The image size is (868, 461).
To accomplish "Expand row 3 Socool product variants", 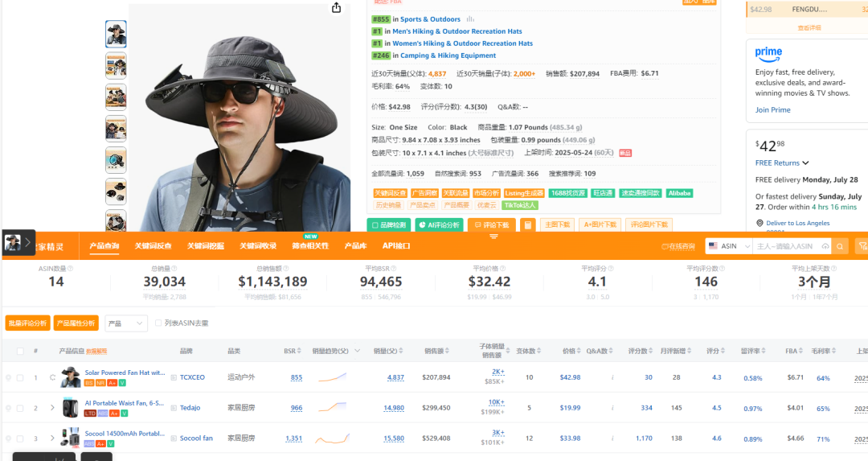I will click(x=53, y=438).
